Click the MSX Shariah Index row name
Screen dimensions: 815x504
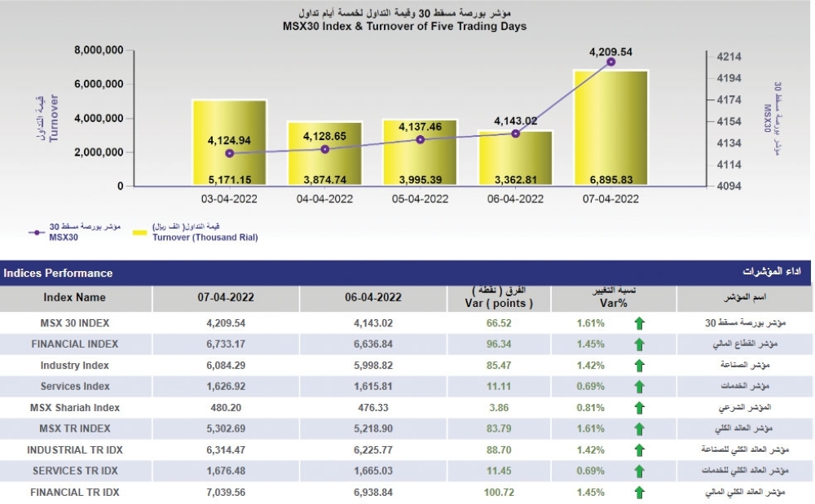click(75, 408)
